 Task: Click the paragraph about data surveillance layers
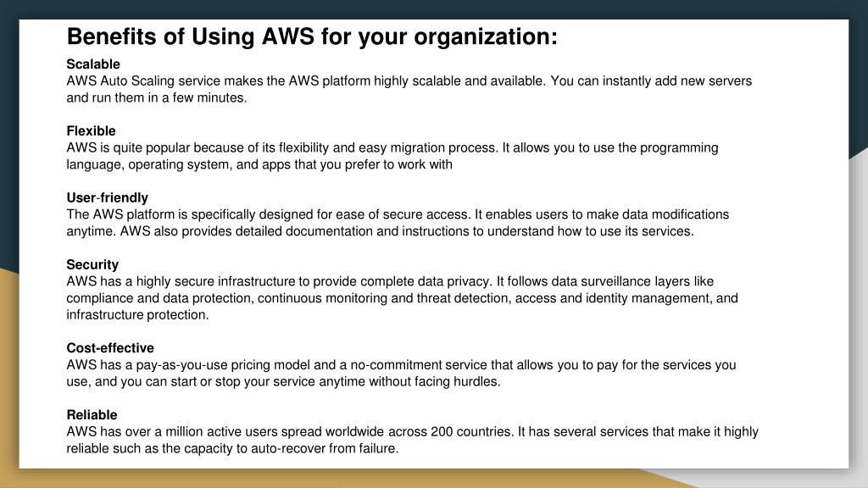(402, 298)
